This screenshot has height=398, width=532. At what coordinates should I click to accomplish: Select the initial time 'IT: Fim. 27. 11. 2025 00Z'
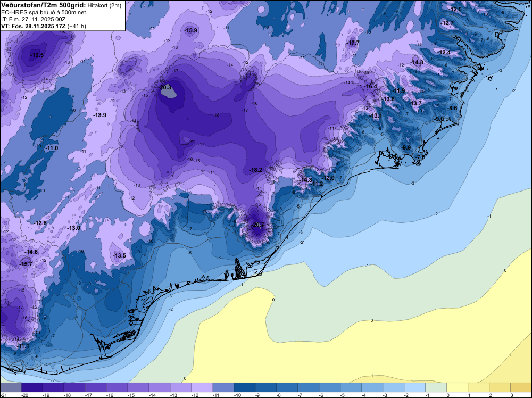[x=33, y=19]
